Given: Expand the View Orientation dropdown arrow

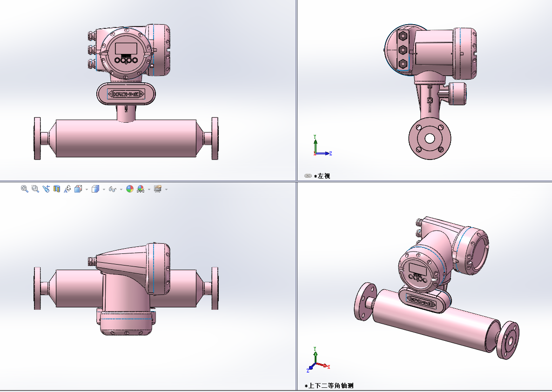Looking at the screenshot, I should [x=87, y=190].
